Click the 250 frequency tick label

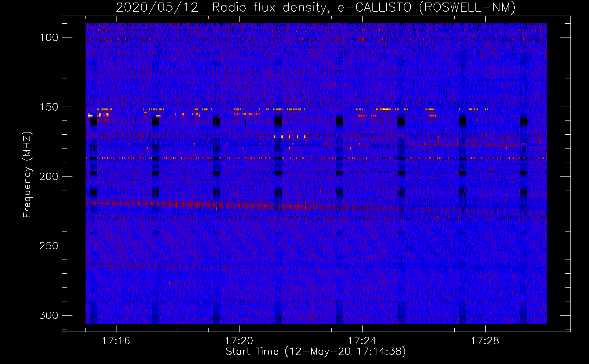tap(49, 246)
